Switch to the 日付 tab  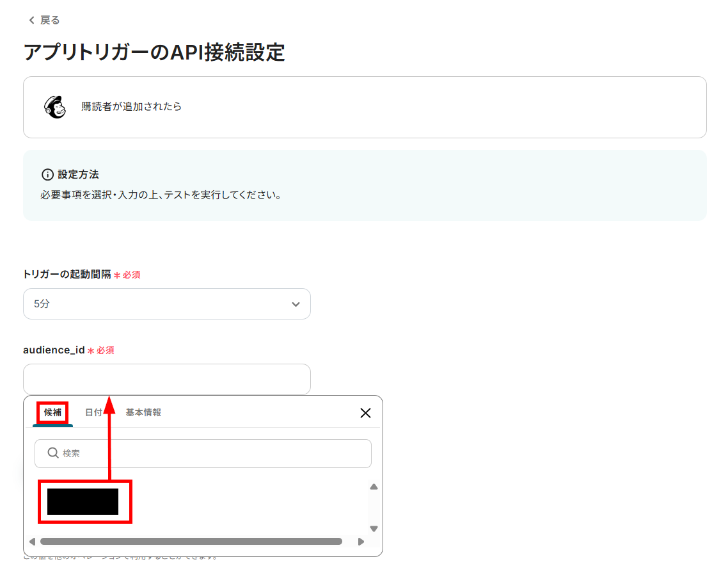coord(93,412)
